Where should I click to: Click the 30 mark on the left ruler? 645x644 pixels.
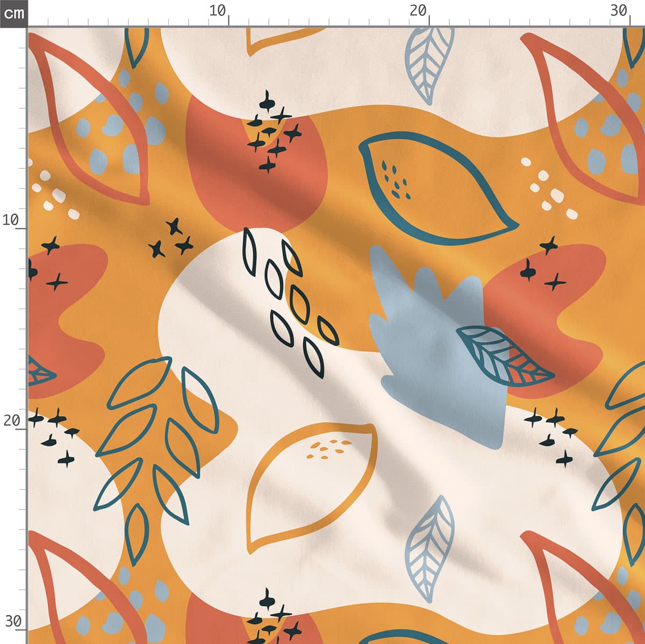(13, 621)
